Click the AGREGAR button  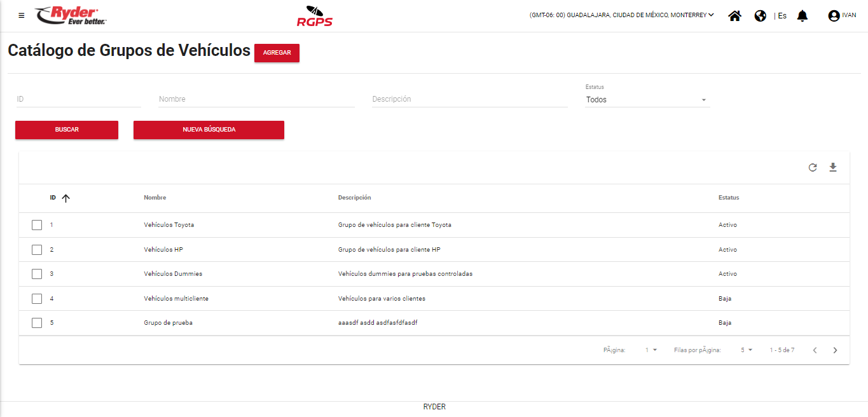click(277, 53)
